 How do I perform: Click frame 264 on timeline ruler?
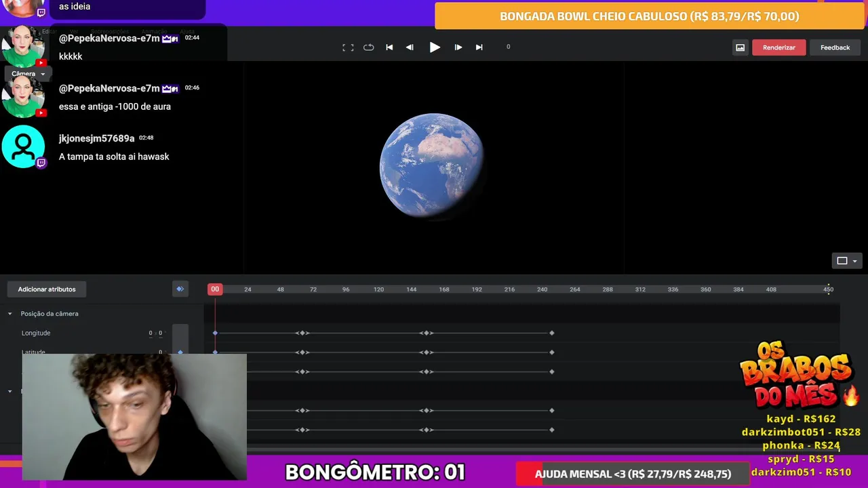point(575,289)
